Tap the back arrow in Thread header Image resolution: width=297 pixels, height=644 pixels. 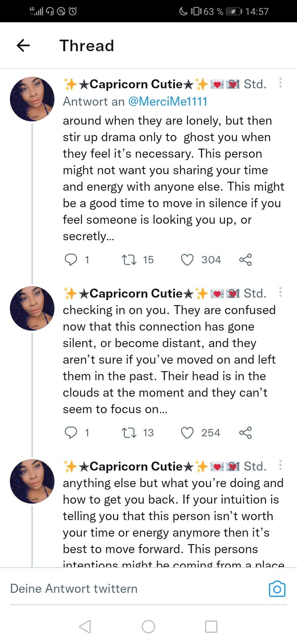24,46
